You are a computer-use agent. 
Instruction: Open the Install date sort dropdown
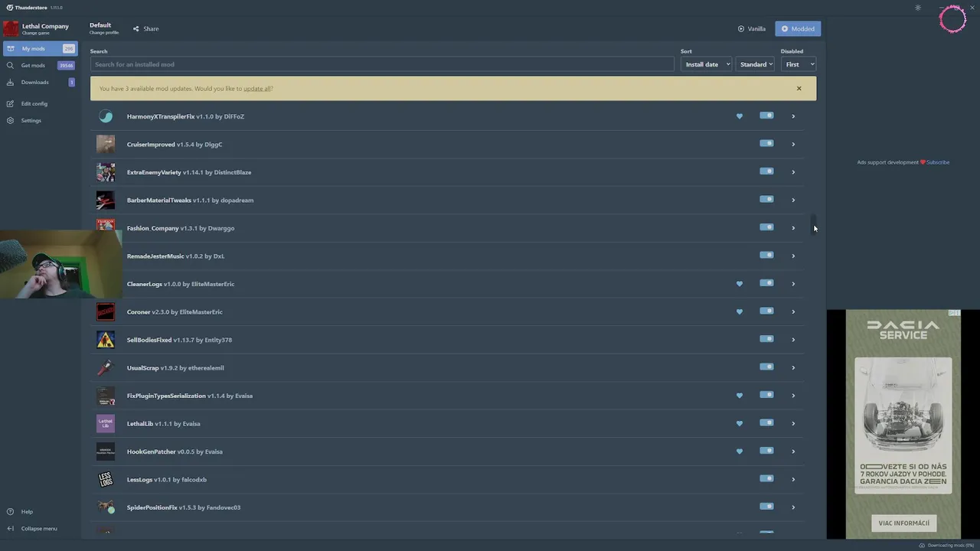707,64
